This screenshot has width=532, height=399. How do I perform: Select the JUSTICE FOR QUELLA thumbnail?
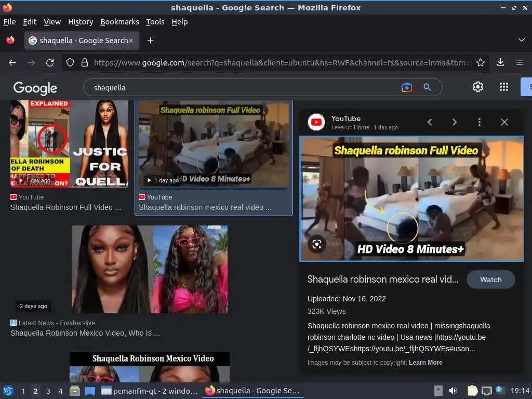pyautogui.click(x=69, y=144)
